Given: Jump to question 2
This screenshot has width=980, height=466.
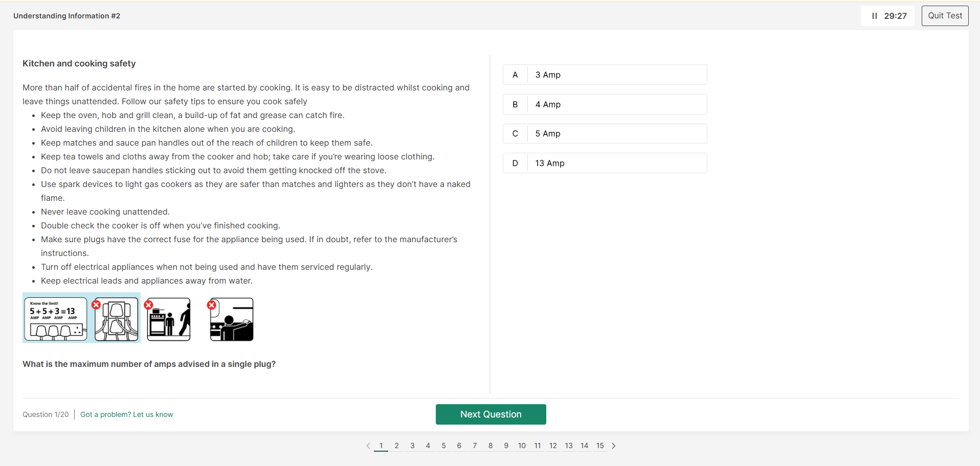Looking at the screenshot, I should point(396,446).
